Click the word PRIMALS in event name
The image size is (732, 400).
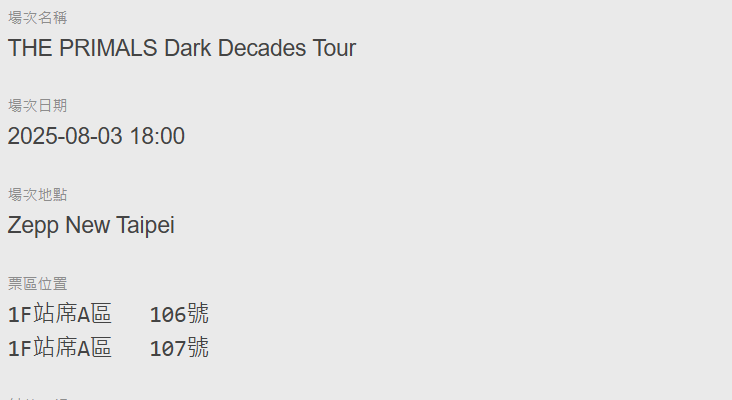click(x=108, y=48)
